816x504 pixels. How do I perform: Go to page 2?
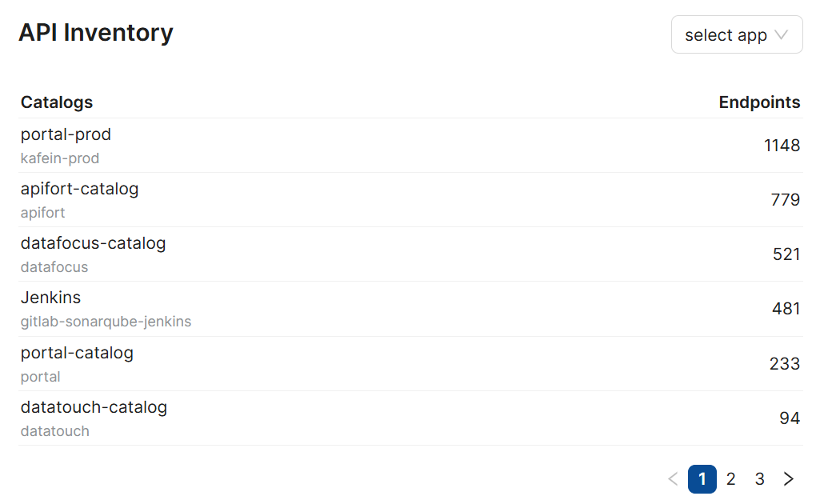(x=731, y=479)
